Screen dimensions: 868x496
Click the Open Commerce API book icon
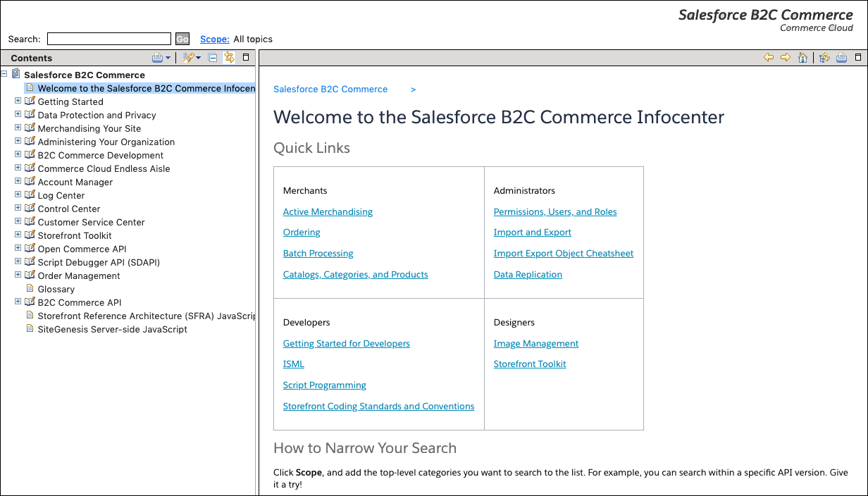pos(30,249)
